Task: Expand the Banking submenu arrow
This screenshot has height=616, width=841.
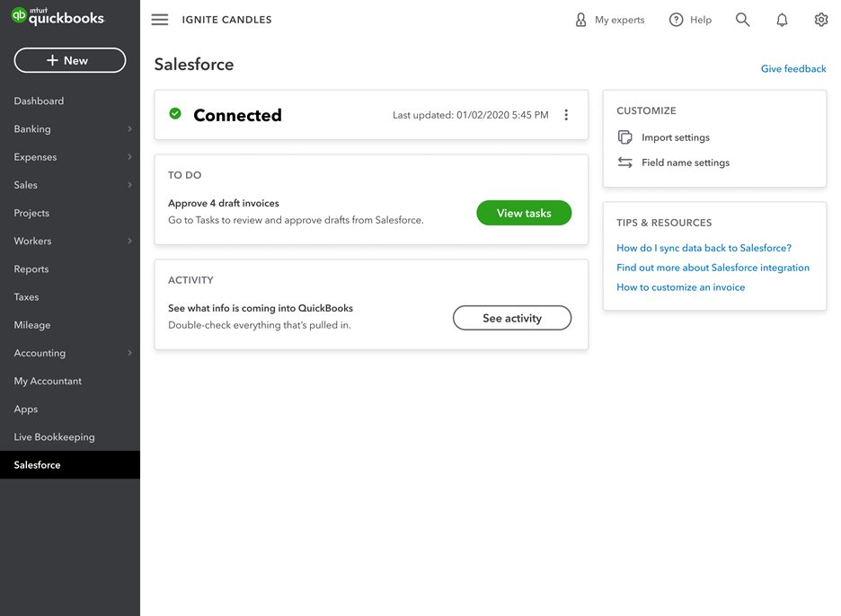Action: [129, 129]
